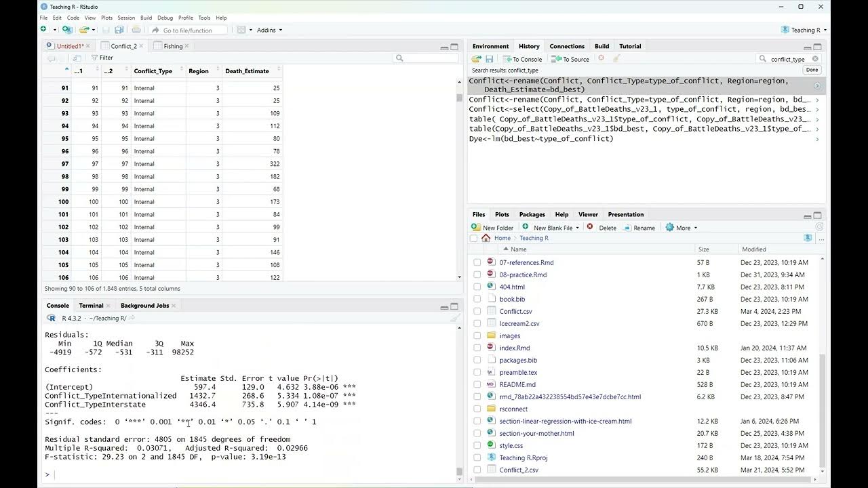
Task: Maximize the data viewer source pane
Action: 454,47
